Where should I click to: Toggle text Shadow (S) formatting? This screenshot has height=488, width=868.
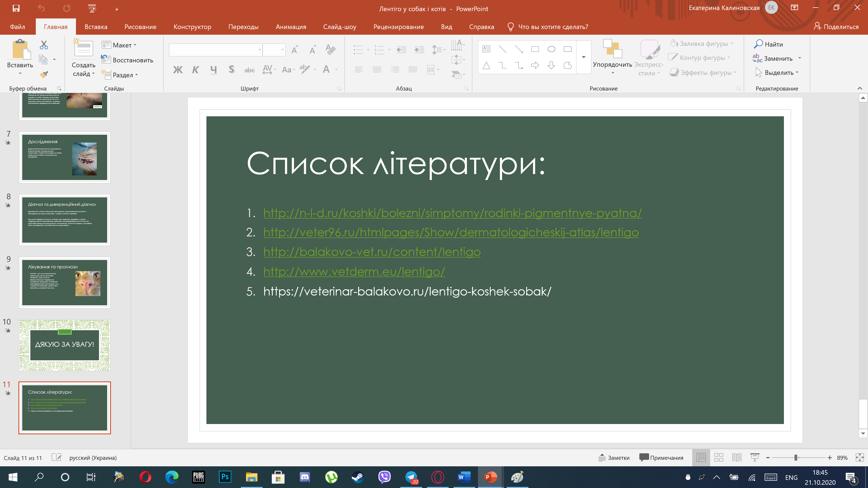[x=231, y=70]
